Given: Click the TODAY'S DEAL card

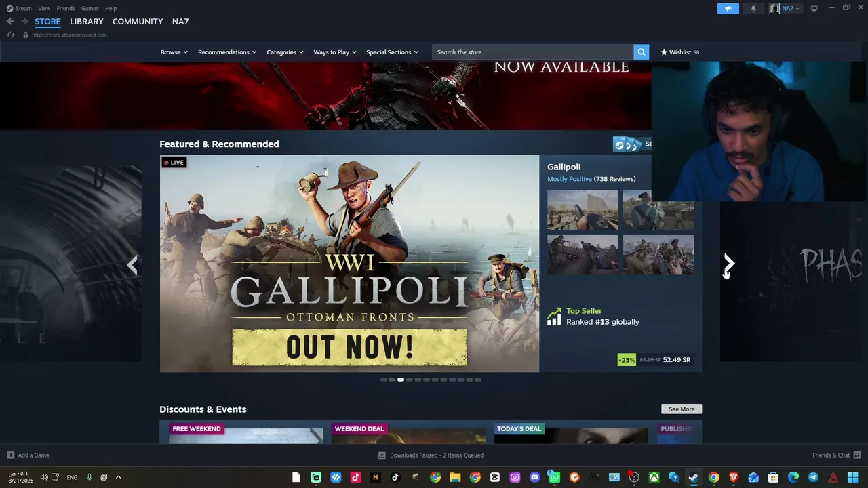Looking at the screenshot, I should tap(570, 432).
